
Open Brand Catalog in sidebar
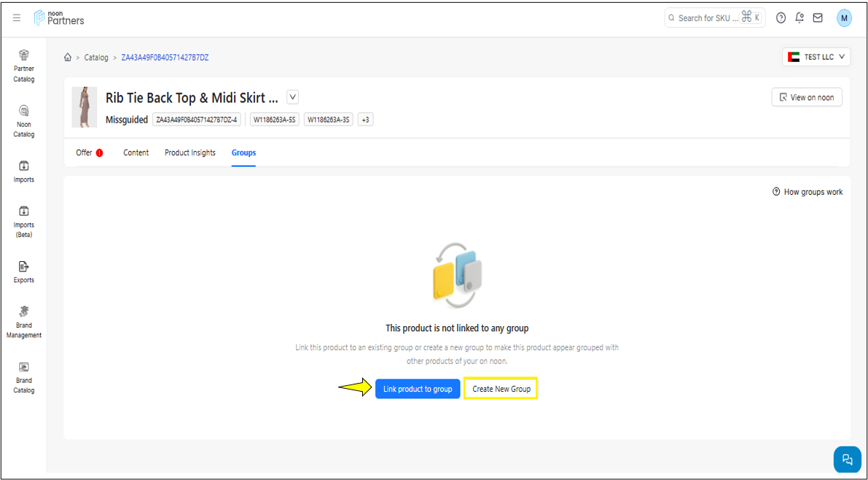click(x=24, y=376)
